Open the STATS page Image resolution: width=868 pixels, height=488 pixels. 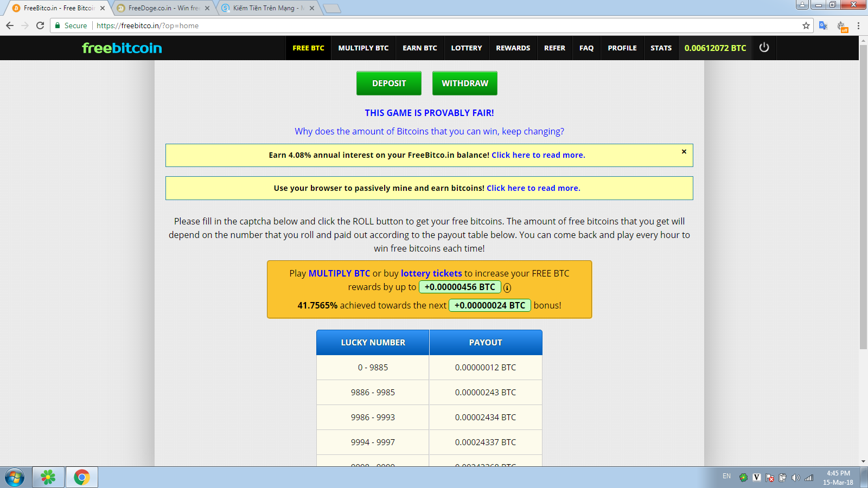click(x=661, y=48)
